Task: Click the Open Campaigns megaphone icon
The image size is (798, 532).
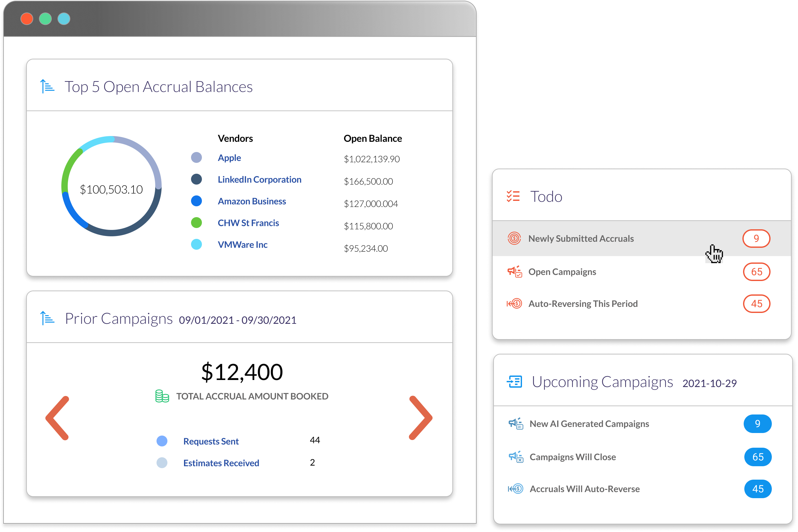Action: pyautogui.click(x=514, y=272)
